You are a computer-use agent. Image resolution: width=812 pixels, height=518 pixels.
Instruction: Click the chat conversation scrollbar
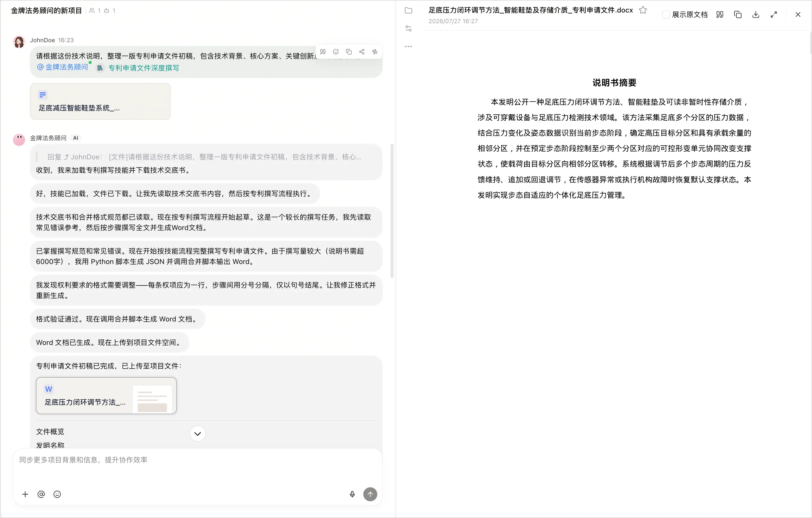click(x=392, y=211)
